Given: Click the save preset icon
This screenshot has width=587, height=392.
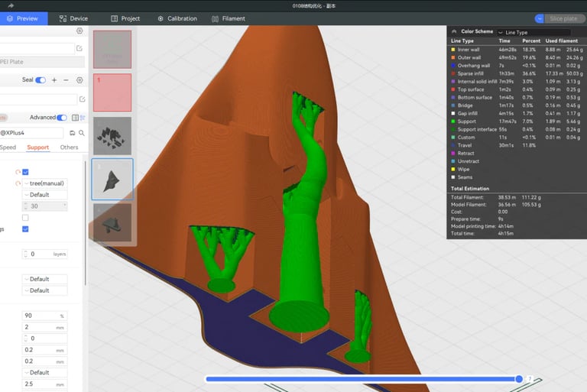Looking at the screenshot, I should (72, 133).
